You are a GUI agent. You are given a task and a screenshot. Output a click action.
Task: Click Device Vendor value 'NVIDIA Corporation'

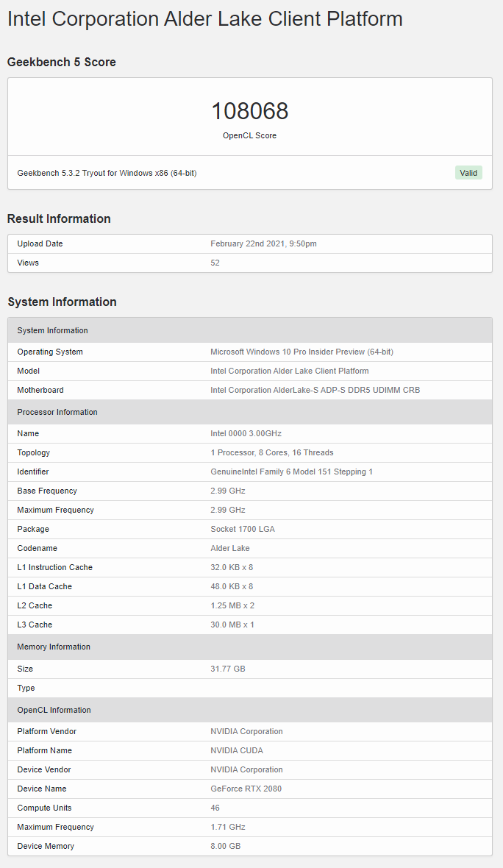246,769
